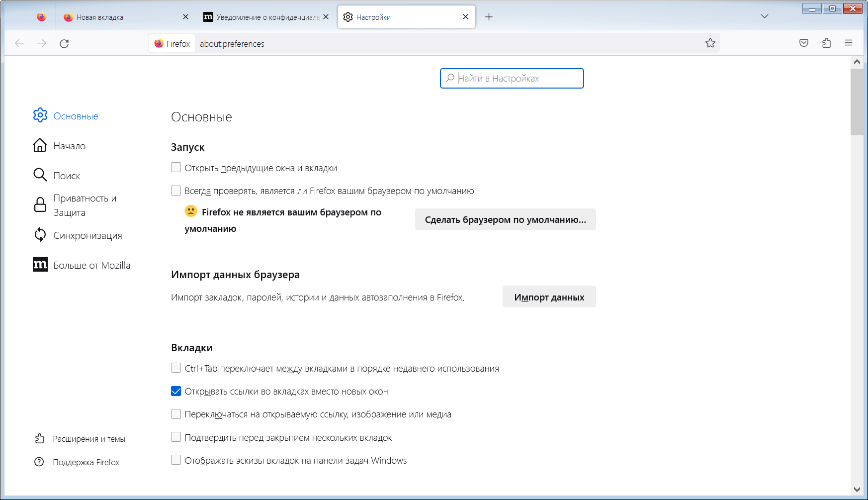Image resolution: width=868 pixels, height=500 pixels.
Task: Enable Открыть предыдущие окна и вкладки
Action: point(176,168)
